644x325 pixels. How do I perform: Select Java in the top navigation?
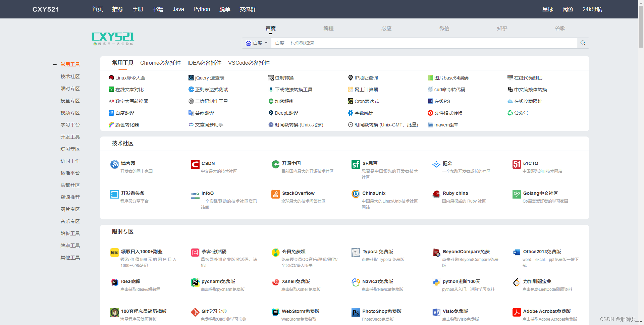coord(178,9)
